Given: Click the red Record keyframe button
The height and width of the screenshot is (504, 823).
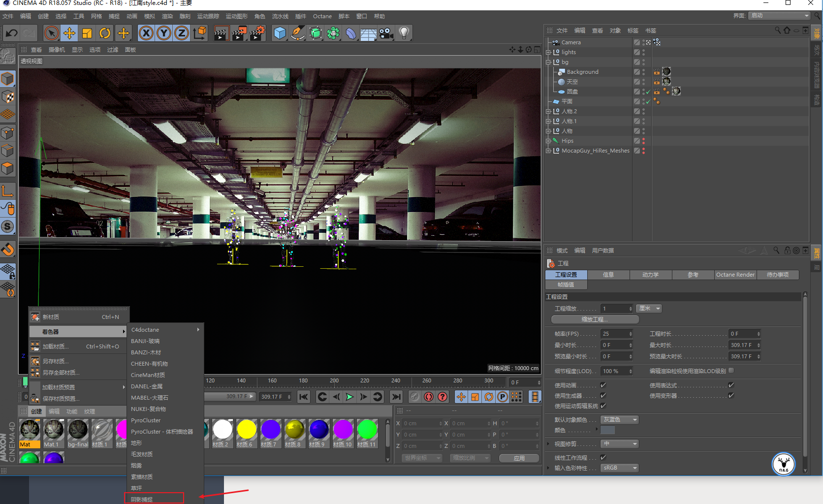Looking at the screenshot, I should [x=429, y=397].
